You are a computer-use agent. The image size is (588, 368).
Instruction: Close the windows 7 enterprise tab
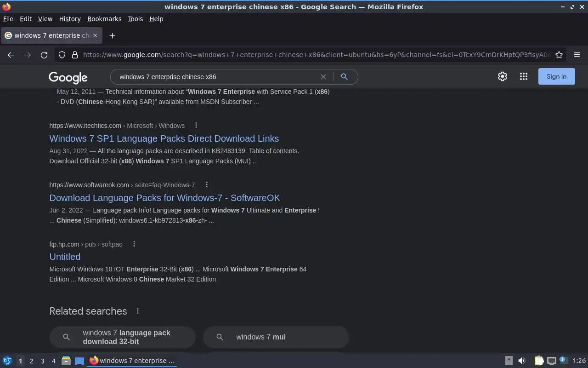(95, 35)
